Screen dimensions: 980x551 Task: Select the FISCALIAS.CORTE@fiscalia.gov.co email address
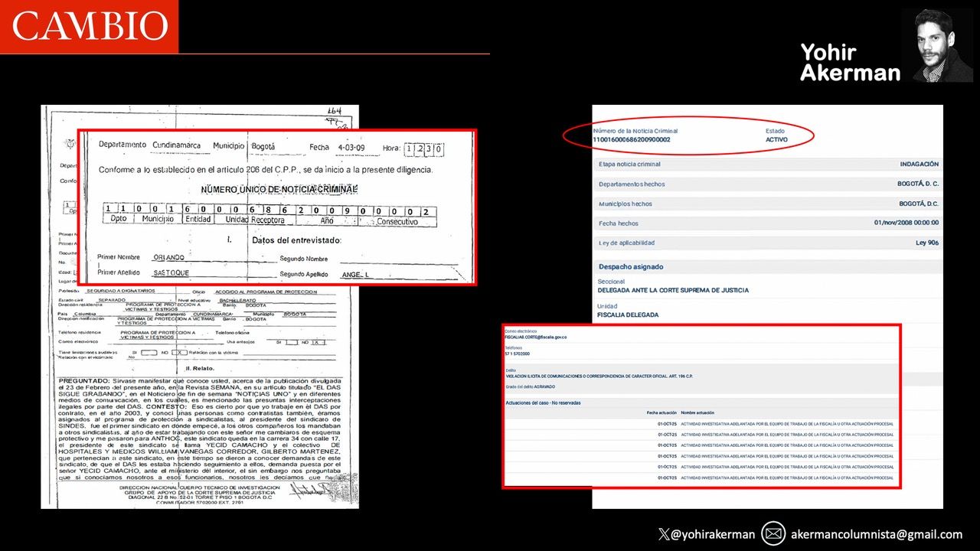536,337
